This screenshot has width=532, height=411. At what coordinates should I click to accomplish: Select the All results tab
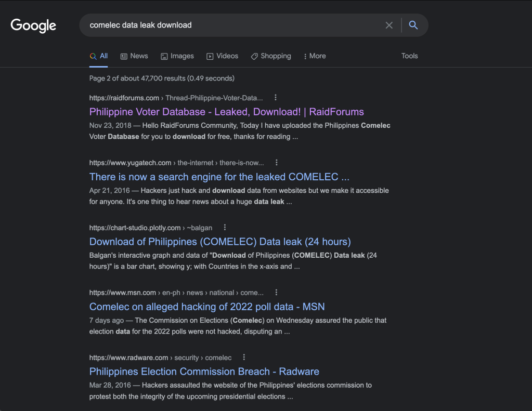point(99,56)
